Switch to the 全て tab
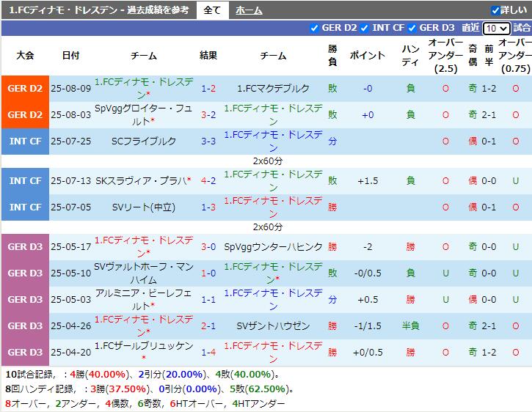Image resolution: width=532 pixels, height=412 pixels. pos(212,10)
